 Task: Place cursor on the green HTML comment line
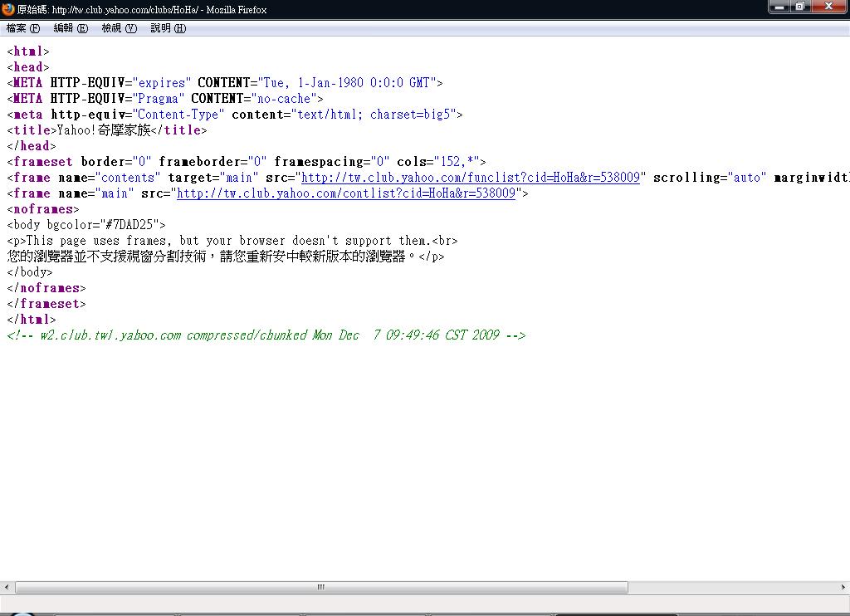266,335
